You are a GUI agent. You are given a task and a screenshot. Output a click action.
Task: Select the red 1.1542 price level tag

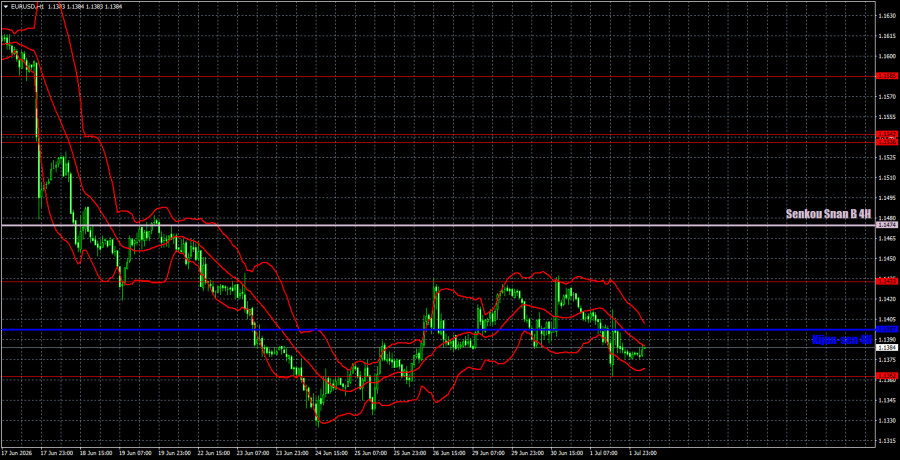tap(883, 134)
